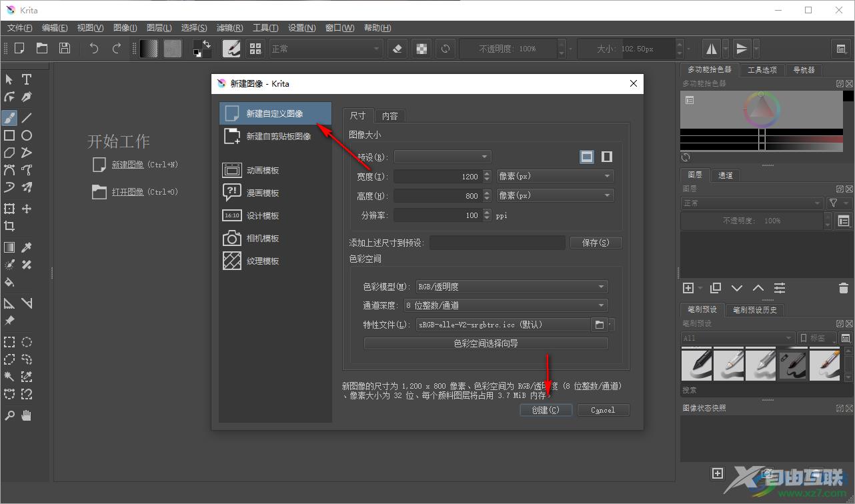This screenshot has height=504, width=855.
Task: Select the Color Sampler eyedropper tool
Action: [27, 247]
